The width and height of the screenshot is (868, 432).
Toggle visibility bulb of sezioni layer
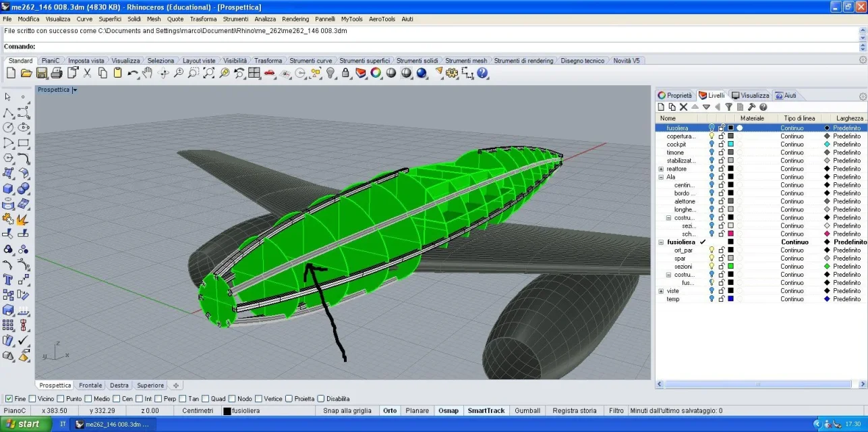click(712, 267)
